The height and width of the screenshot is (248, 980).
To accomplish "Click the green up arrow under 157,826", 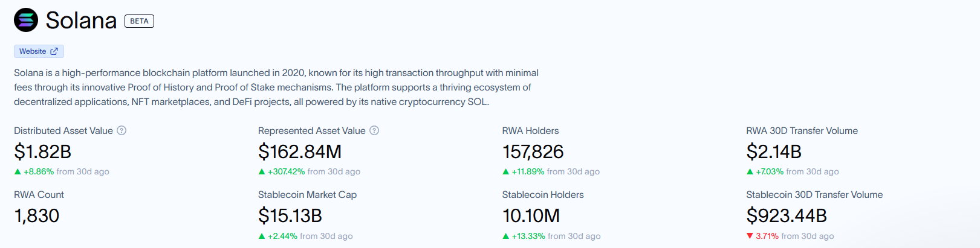I will point(506,172).
